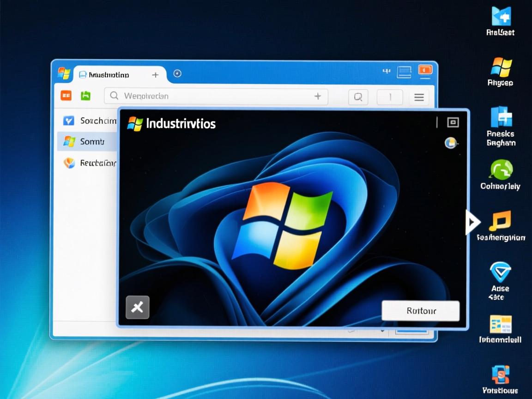Open the Adse Satc shield desktop icon
Image resolution: width=532 pixels, height=399 pixels.
500,272
